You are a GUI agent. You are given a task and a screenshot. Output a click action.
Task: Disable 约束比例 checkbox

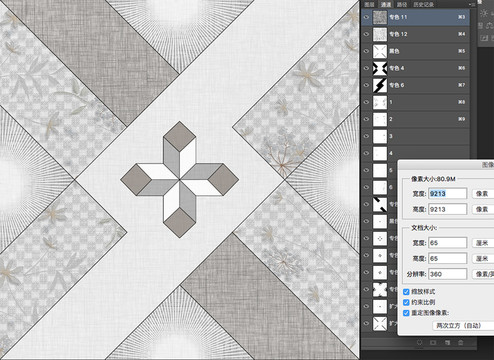click(406, 302)
